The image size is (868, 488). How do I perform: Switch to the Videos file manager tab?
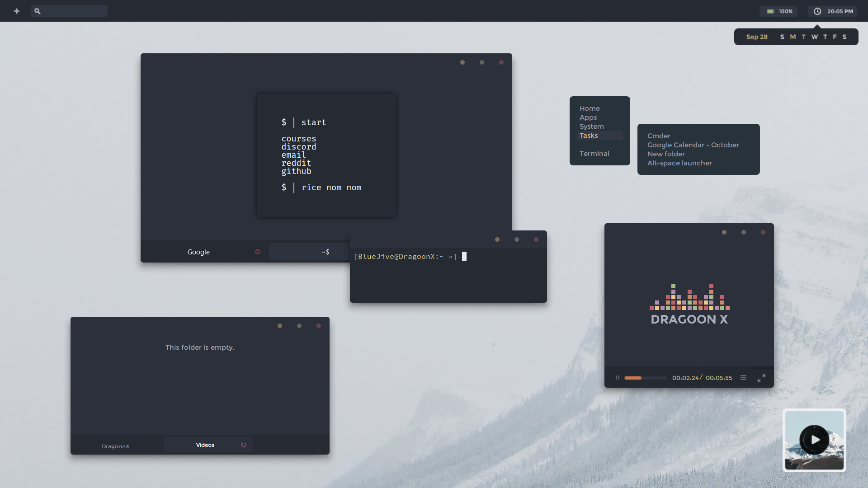point(205,445)
